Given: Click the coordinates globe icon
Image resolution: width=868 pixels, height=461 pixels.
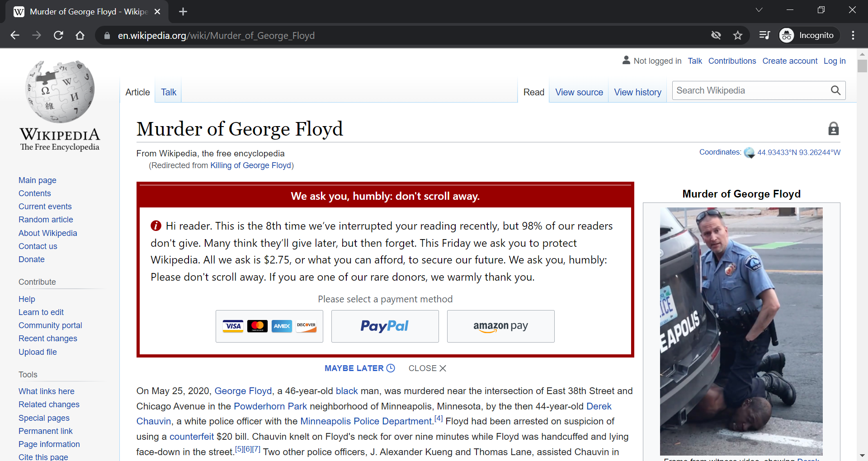Looking at the screenshot, I should point(749,153).
